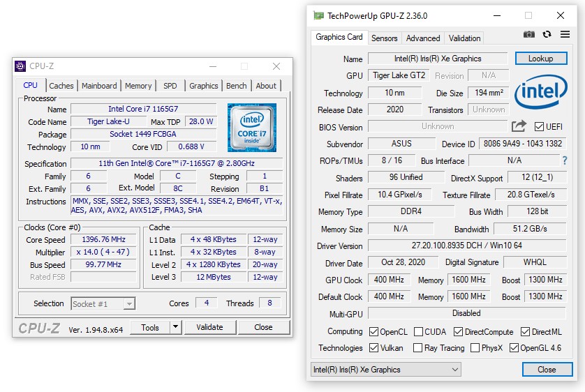Click the Memory Type DDR4 value
585x392 pixels.
(411, 211)
